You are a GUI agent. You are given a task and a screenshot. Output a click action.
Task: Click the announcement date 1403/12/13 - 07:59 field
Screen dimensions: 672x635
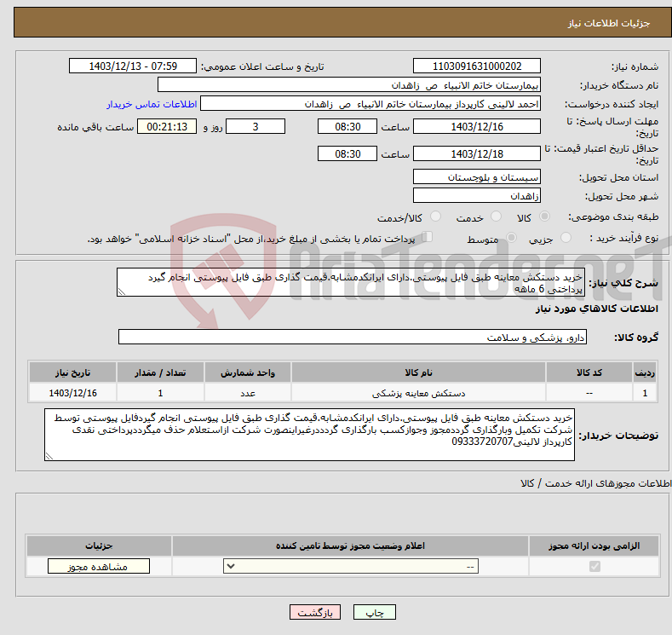(x=133, y=66)
